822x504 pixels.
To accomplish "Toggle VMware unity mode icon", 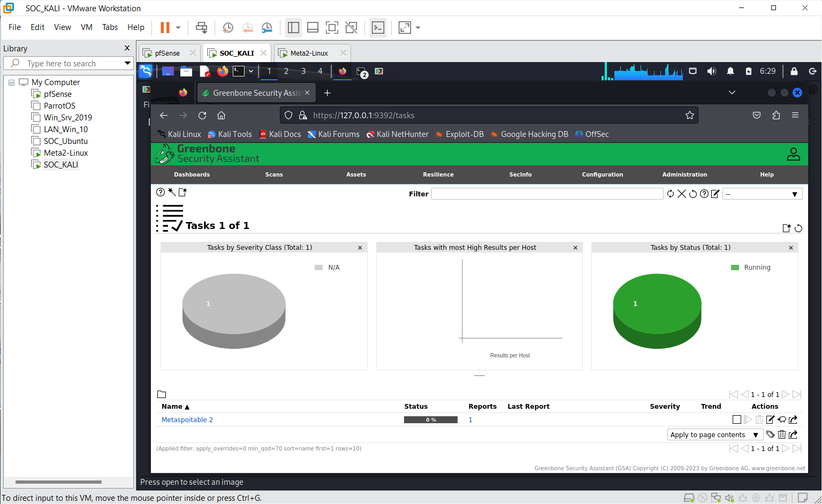I will 351,27.
